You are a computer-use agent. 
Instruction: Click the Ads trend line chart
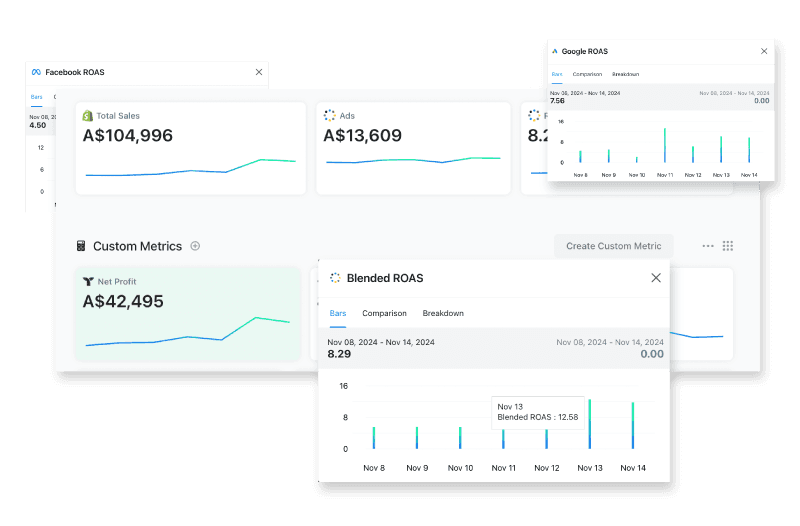coord(413,160)
